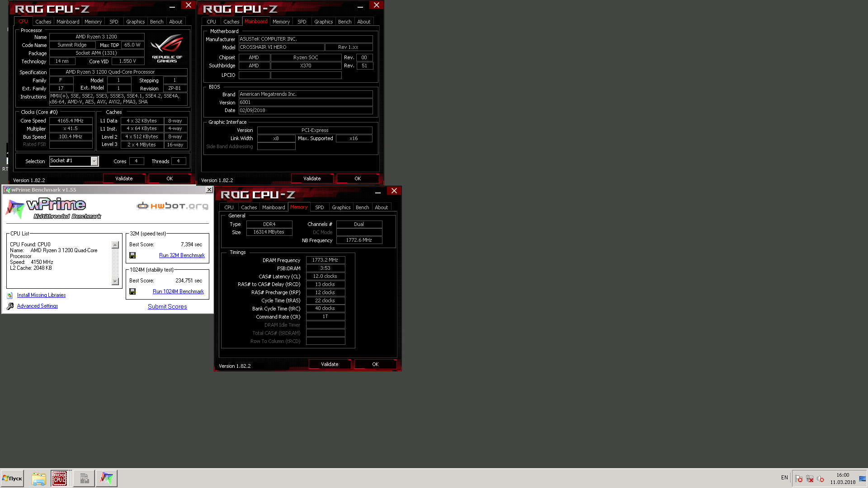Click the EN language indicator
The height and width of the screenshot is (488, 868).
(784, 478)
